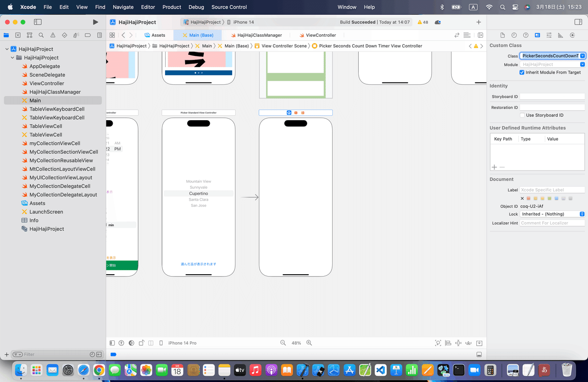
Task: Click the navigator add-file plus button
Action: (6, 354)
